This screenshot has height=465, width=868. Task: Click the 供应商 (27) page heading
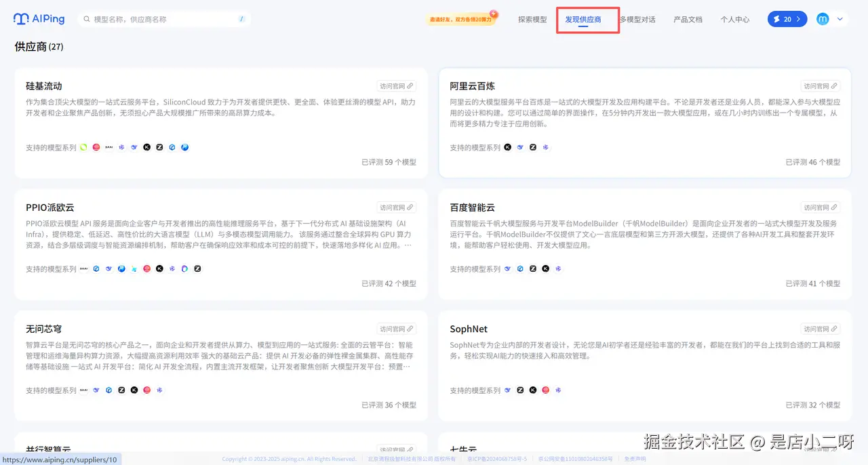[x=39, y=47]
